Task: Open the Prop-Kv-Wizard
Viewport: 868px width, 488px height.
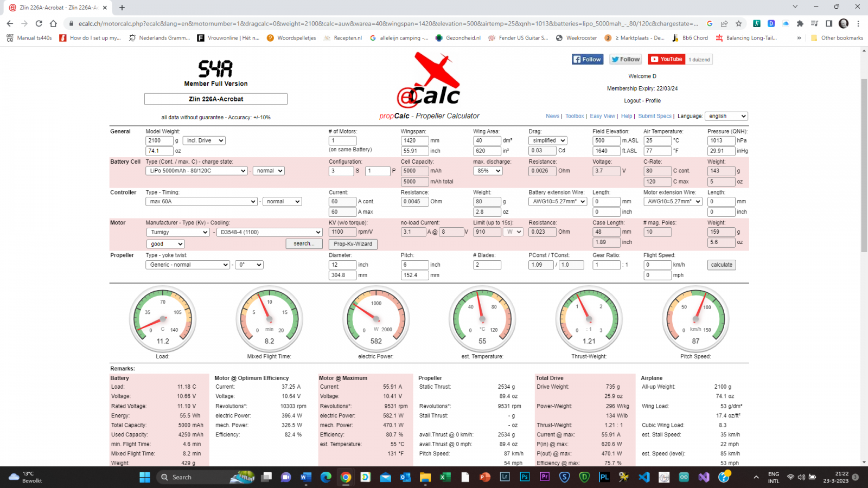Action: (x=353, y=244)
